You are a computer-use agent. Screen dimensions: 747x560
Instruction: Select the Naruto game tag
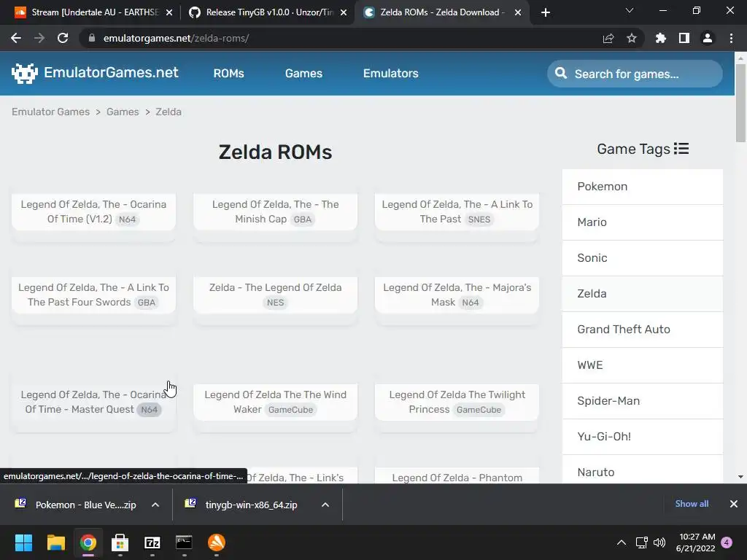[642, 470]
